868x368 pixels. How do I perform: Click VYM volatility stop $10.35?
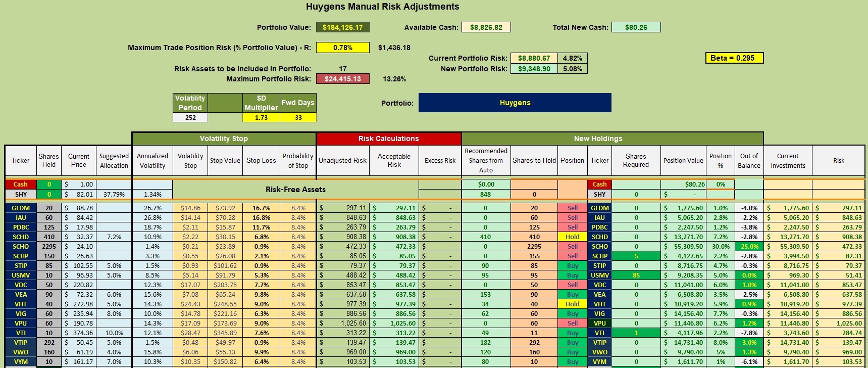[x=190, y=361]
